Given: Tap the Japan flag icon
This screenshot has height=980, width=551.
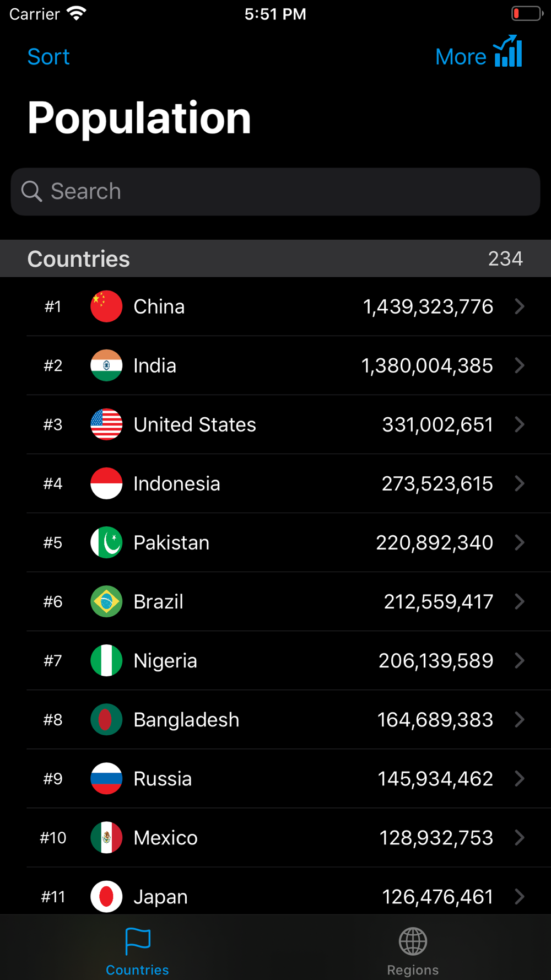Looking at the screenshot, I should pos(106,897).
